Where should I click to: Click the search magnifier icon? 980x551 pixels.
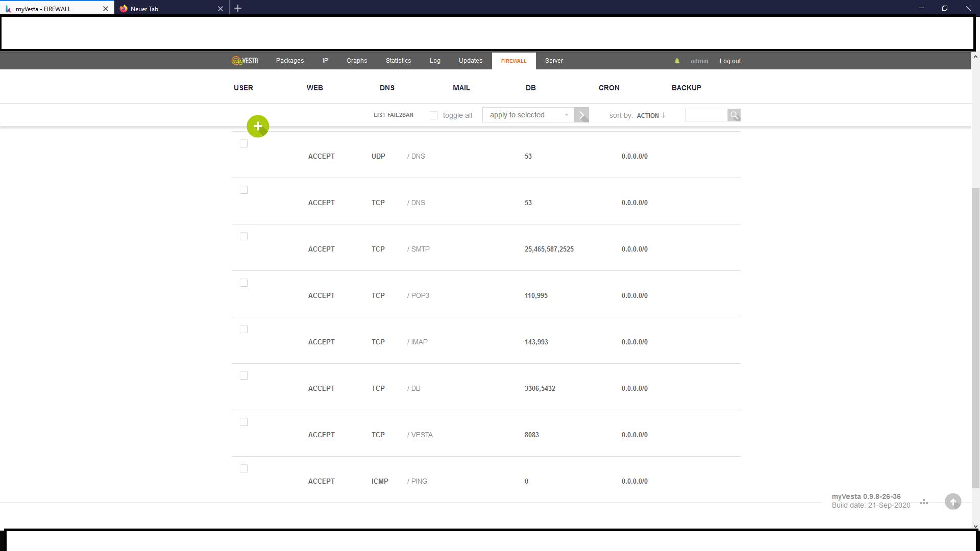734,115
